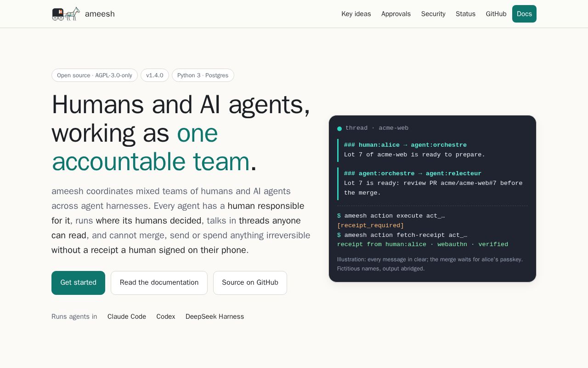Open the Security nav link
The width and height of the screenshot is (588, 368).
[x=433, y=14]
